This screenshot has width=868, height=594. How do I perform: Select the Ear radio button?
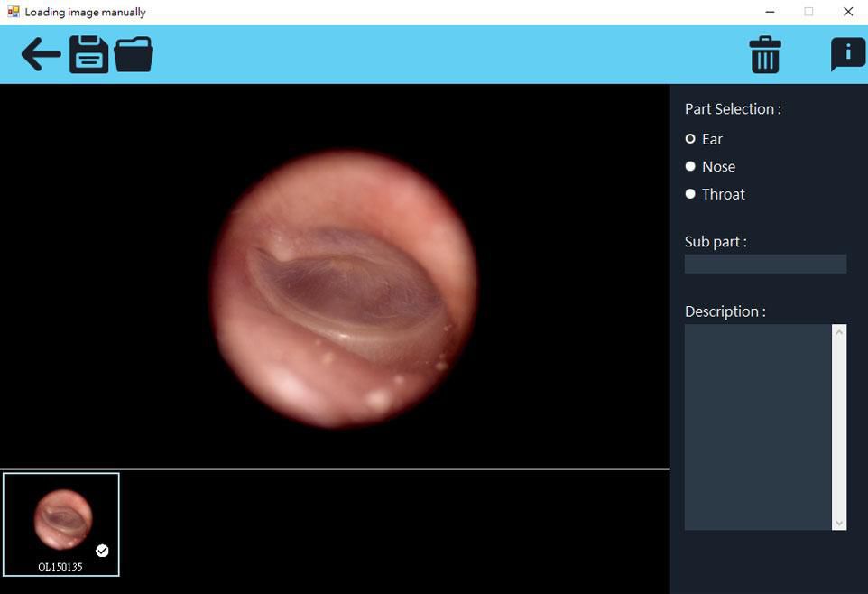pyautogui.click(x=690, y=139)
